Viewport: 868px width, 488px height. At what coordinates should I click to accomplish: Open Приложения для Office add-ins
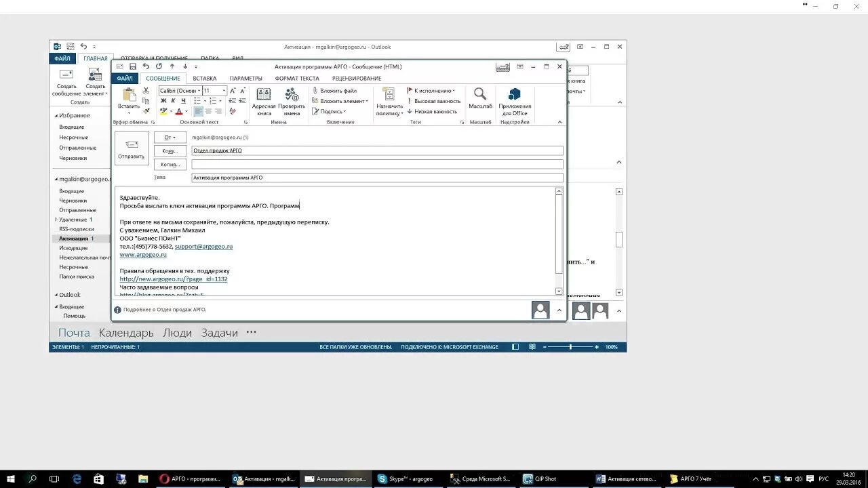click(515, 102)
